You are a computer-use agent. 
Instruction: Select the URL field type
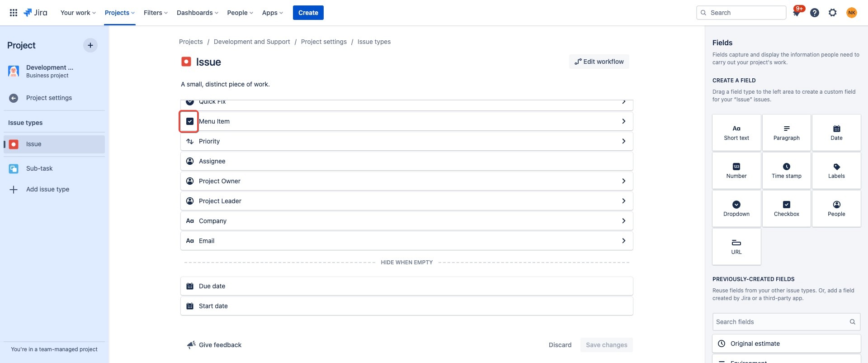(736, 247)
